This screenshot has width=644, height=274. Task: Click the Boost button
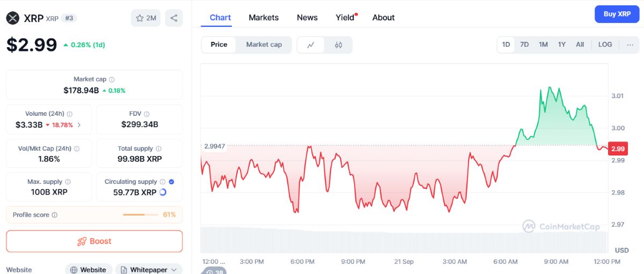click(94, 241)
